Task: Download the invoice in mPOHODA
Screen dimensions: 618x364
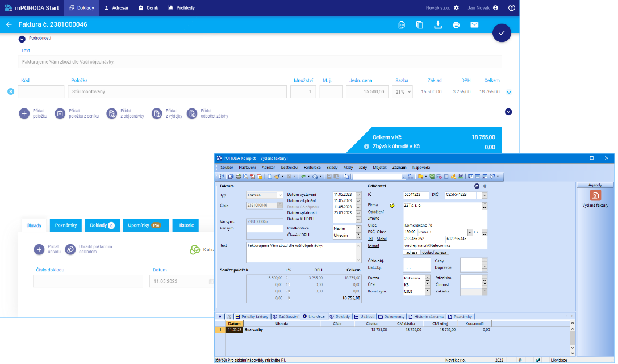Action: (x=437, y=25)
